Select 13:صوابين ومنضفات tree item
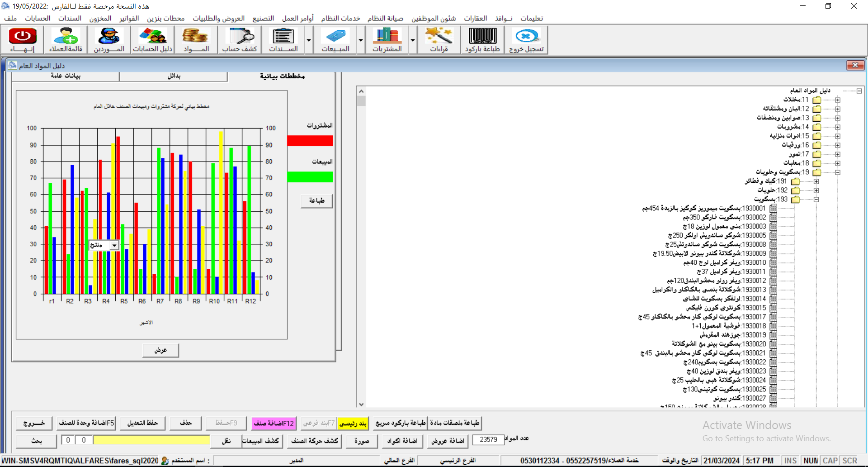Screen dimensions: 868x467 pos(783,118)
